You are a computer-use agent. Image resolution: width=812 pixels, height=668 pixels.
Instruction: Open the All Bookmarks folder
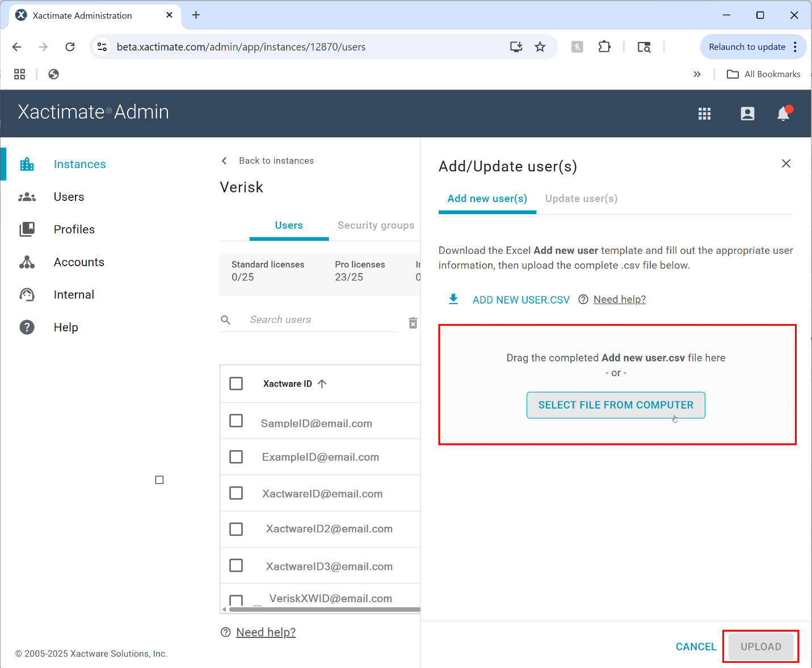point(764,74)
